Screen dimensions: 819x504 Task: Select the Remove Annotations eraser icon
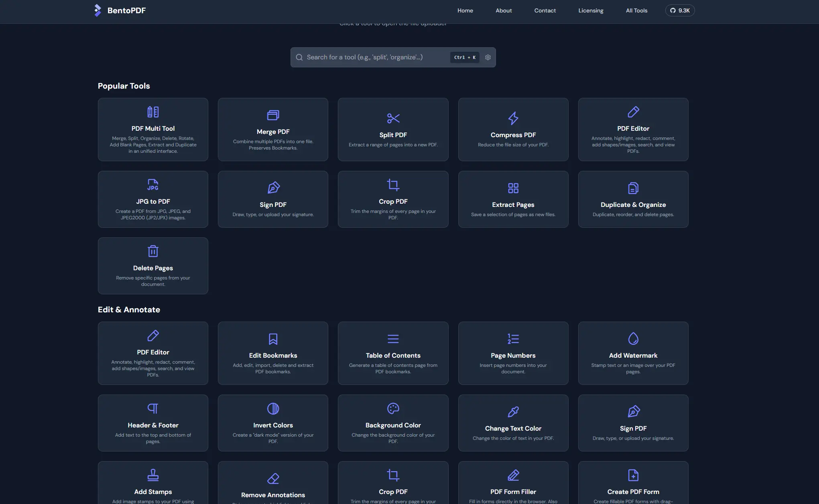pyautogui.click(x=273, y=478)
